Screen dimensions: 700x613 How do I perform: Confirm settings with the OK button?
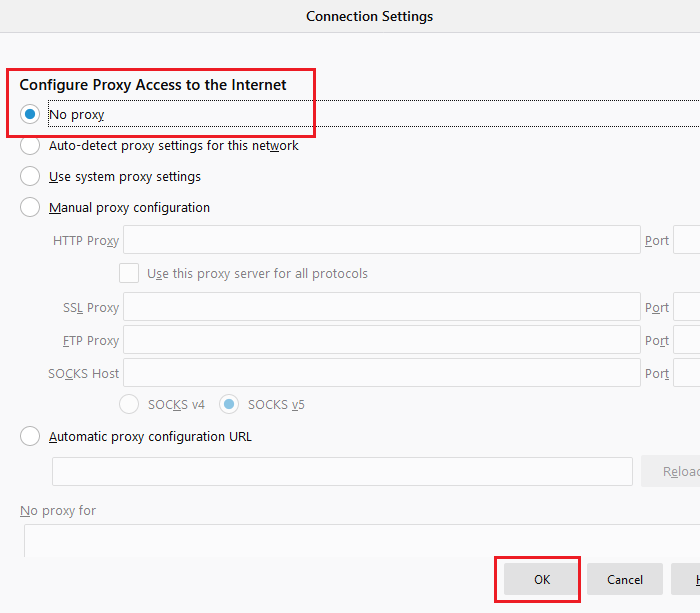(541, 579)
